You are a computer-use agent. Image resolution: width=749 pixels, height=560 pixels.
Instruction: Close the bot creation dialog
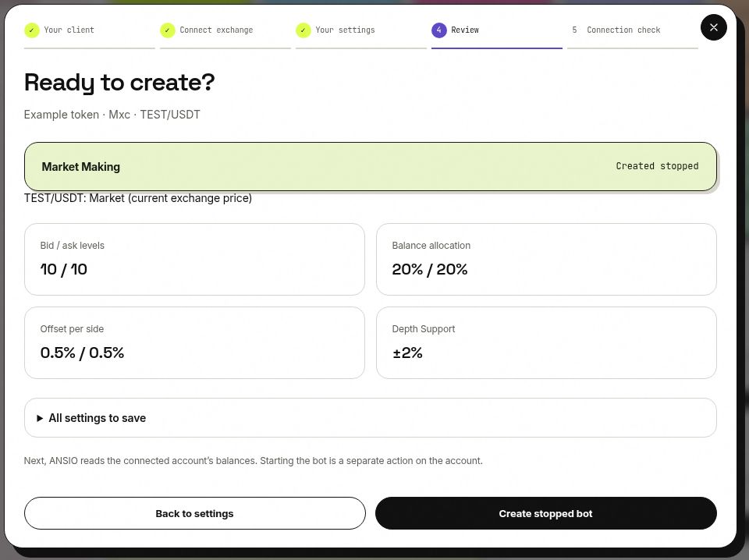pos(713,27)
